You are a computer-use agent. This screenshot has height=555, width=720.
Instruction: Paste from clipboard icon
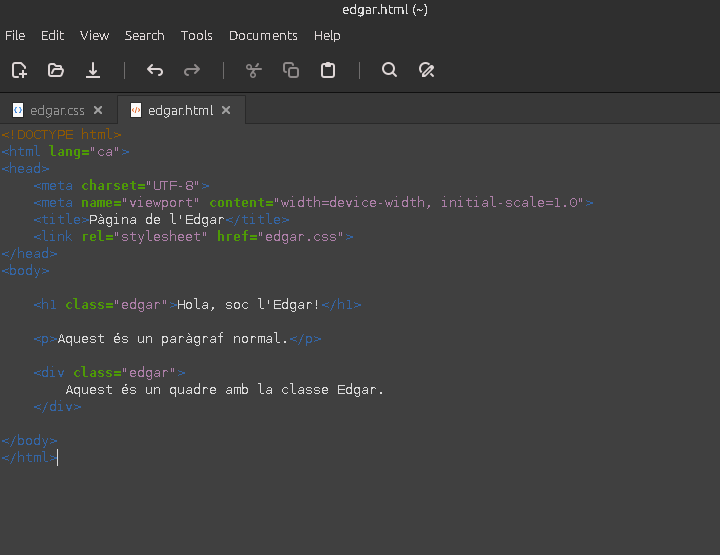click(x=328, y=70)
